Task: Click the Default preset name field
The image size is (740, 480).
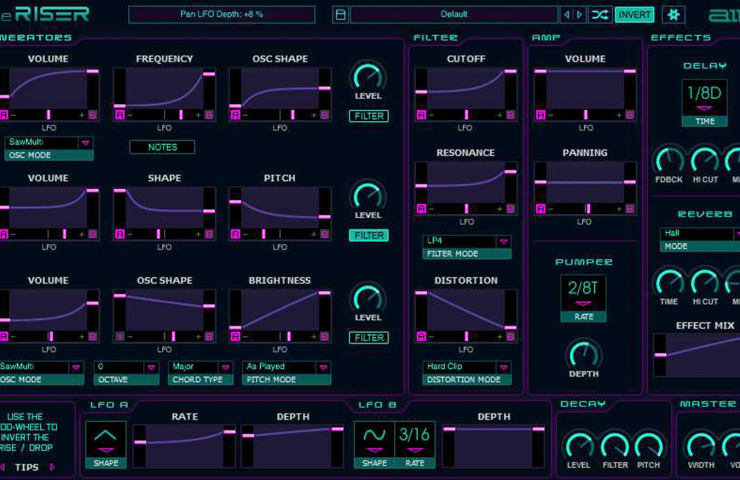Action: click(x=454, y=15)
